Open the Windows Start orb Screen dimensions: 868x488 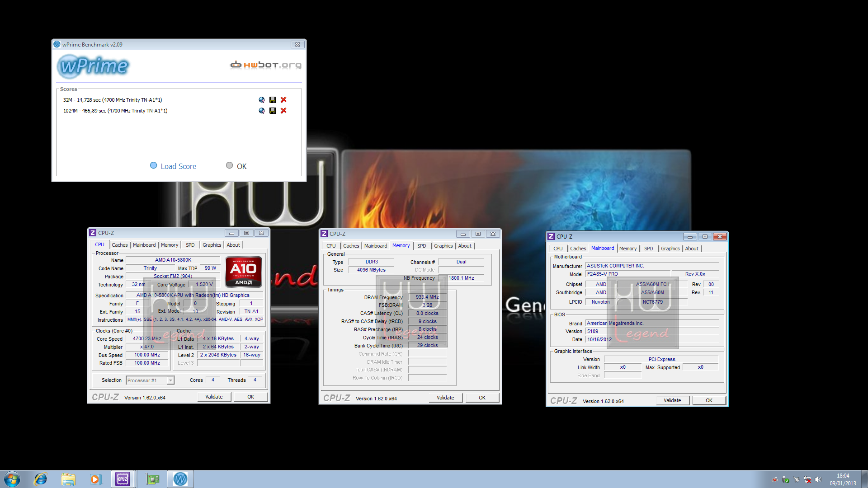[x=12, y=479]
